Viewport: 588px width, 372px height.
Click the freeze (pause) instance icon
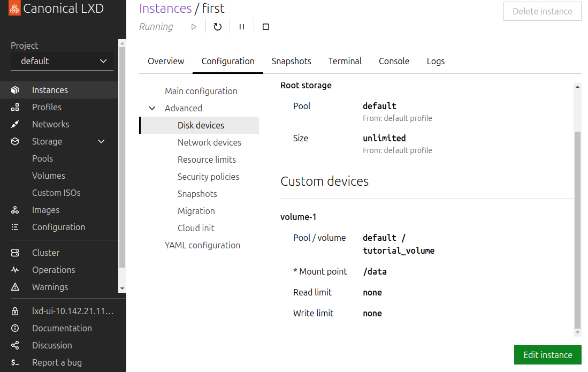(242, 27)
